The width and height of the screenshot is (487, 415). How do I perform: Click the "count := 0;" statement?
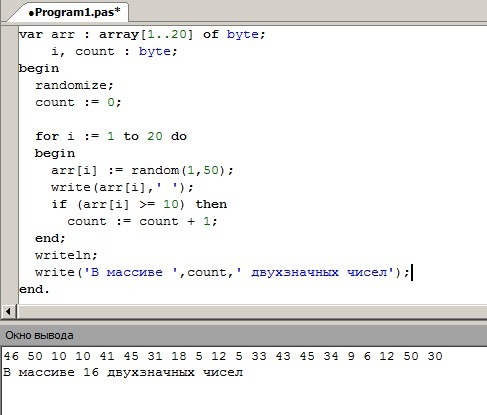coord(78,102)
